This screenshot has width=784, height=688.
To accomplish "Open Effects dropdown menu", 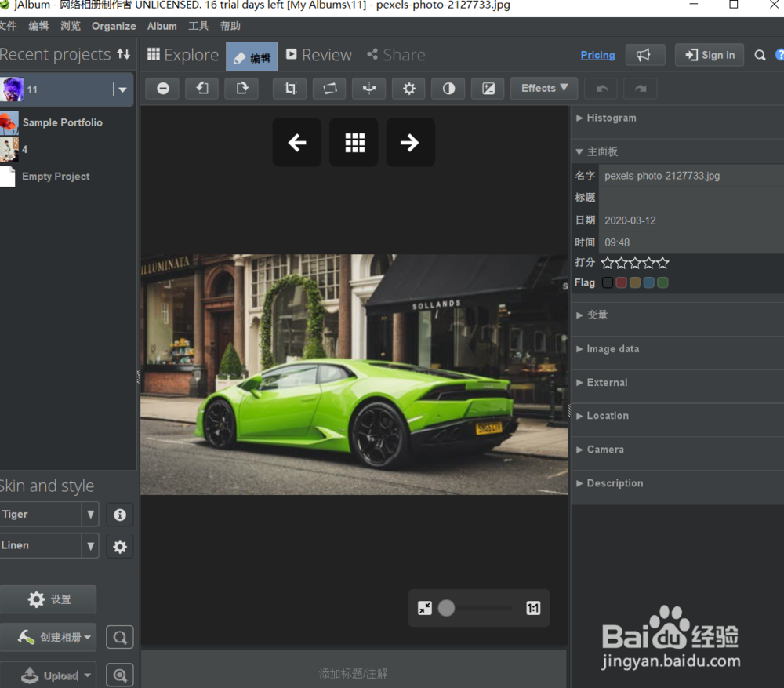I will click(544, 89).
